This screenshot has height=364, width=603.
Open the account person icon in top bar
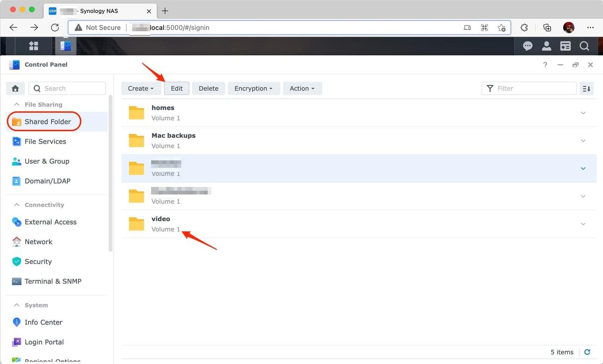(x=546, y=45)
